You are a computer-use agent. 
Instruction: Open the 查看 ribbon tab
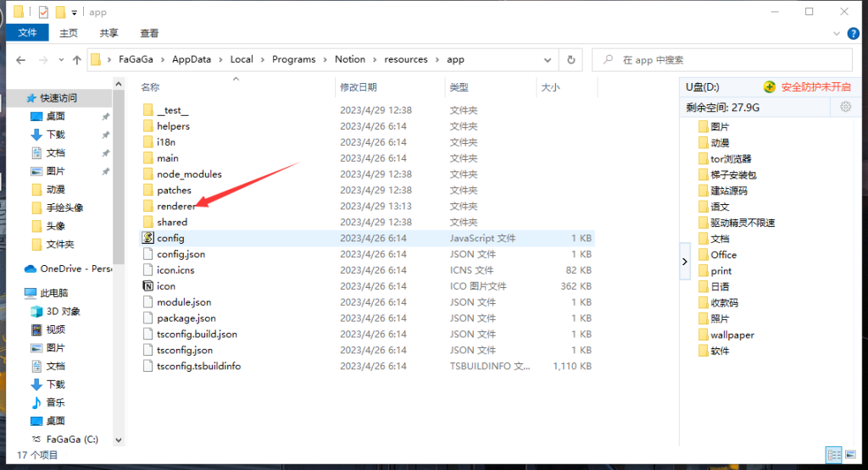(x=149, y=33)
